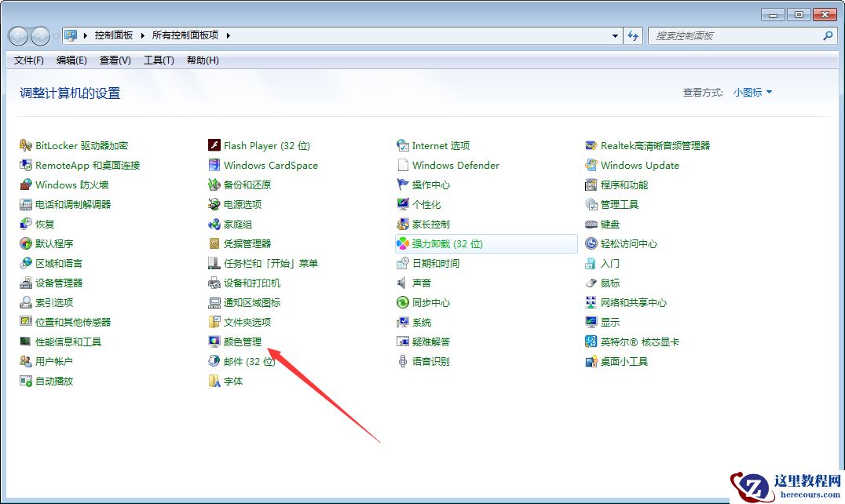Open the 查看方式 小图标 dropdown
The height and width of the screenshot is (504, 845).
point(752,93)
